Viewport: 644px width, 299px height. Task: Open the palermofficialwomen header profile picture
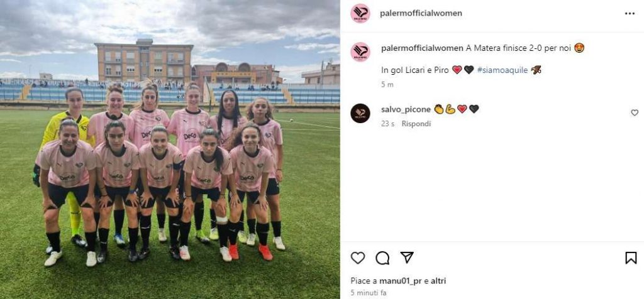click(x=360, y=13)
